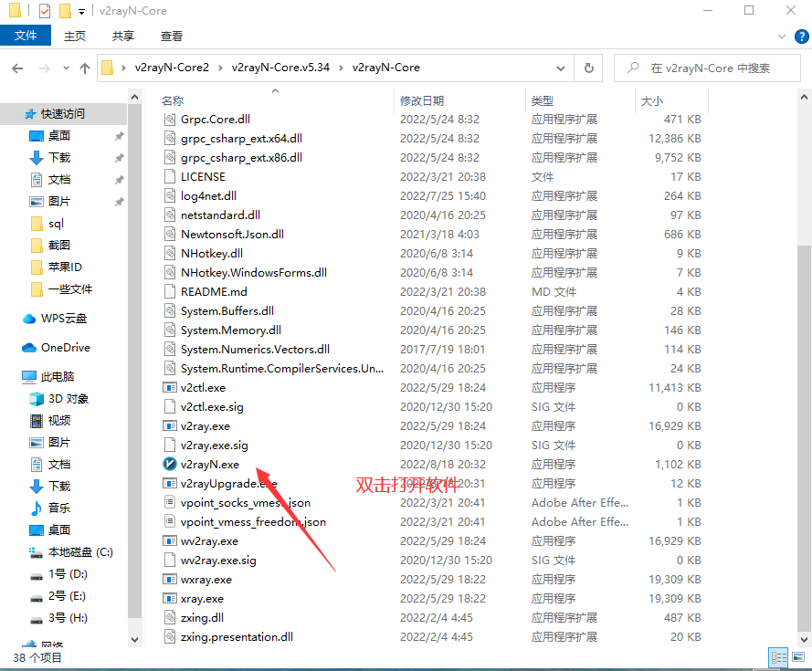
Task: Switch to the 共享 ribbon tab
Action: 122,36
